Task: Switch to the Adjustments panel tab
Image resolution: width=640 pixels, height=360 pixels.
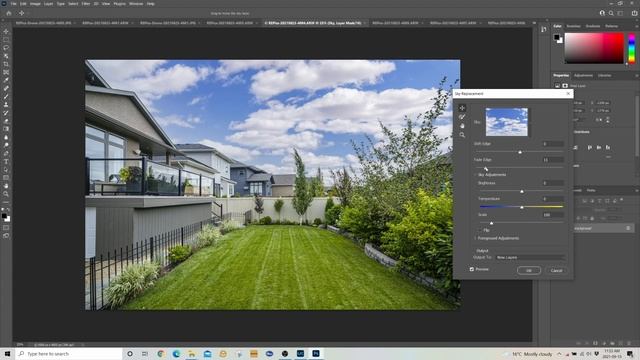Action: click(583, 76)
